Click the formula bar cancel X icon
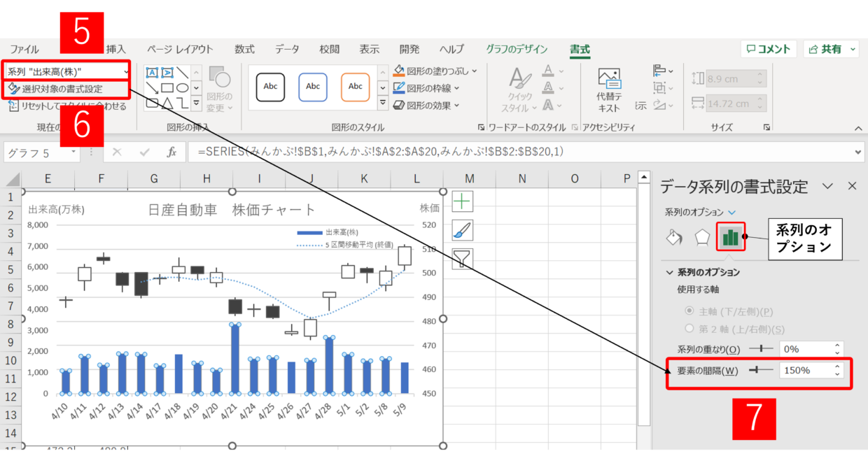This screenshot has width=868, height=463. [117, 152]
